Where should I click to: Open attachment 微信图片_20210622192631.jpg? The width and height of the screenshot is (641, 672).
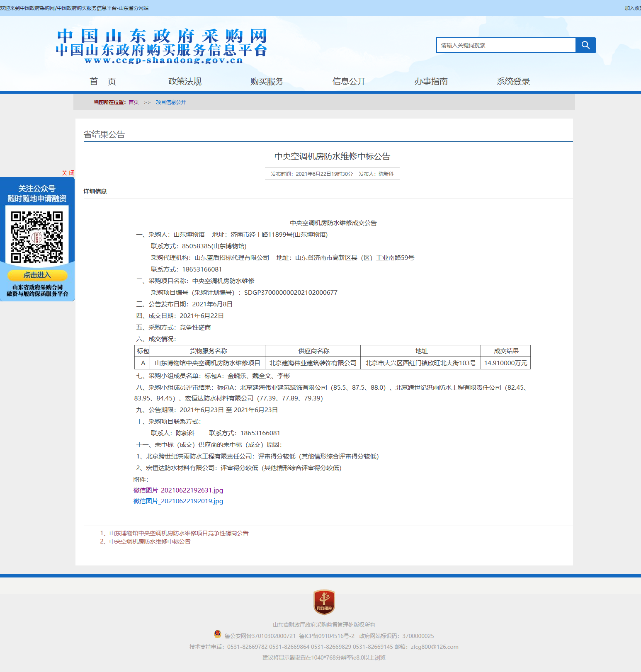coord(178,490)
